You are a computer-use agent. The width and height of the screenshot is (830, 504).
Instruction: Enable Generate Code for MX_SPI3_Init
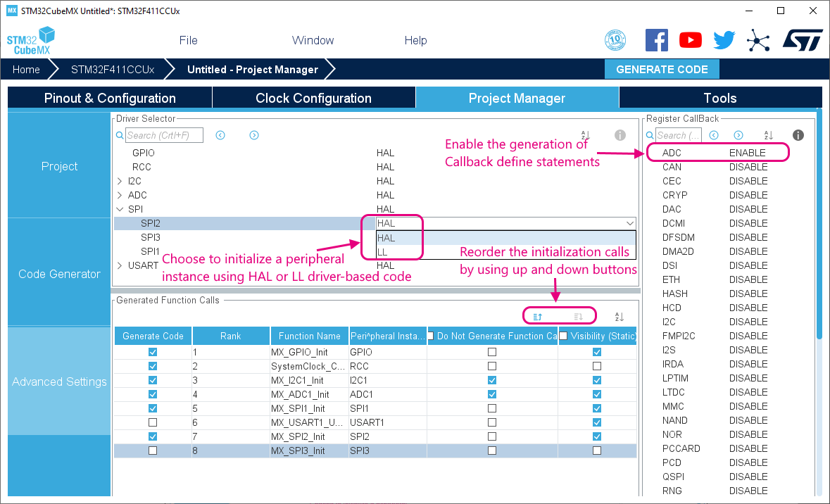[153, 451]
